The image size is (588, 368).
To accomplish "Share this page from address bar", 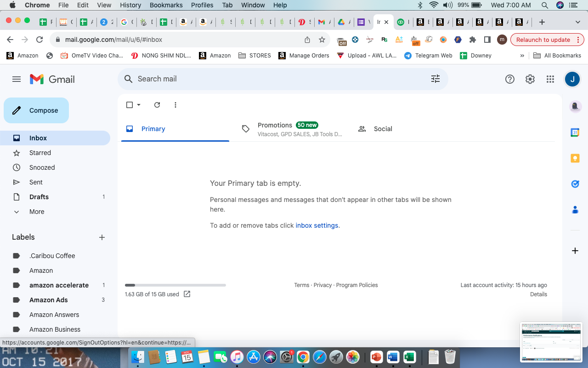I will coord(307,40).
